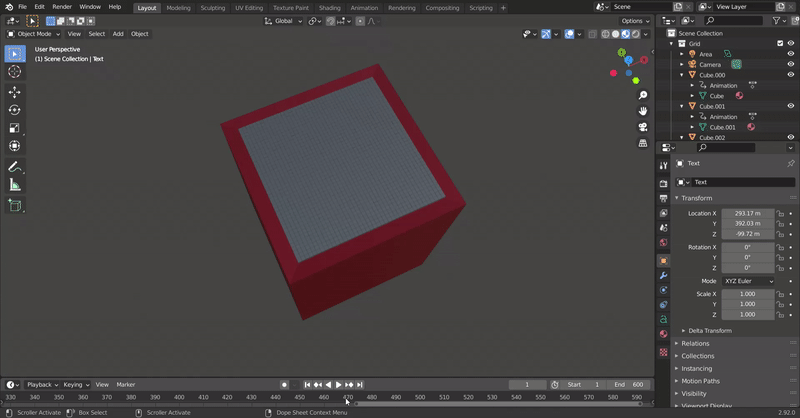
Task: Toggle the camera view icon
Action: 643,127
